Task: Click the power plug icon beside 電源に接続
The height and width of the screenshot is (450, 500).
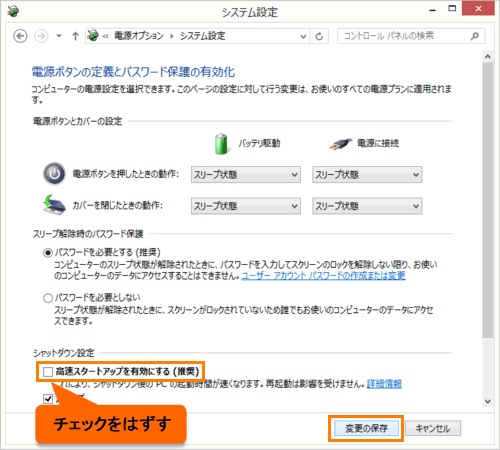Action: point(341,144)
